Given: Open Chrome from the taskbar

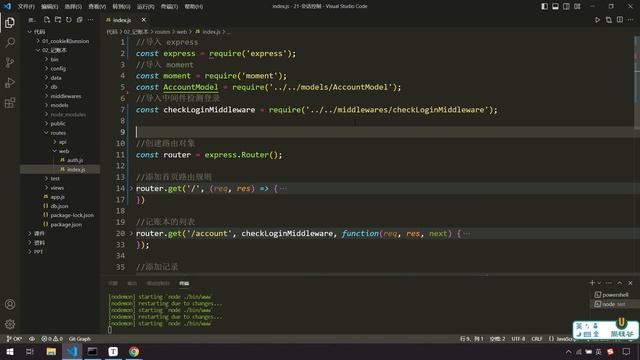Looking at the screenshot, I should point(134,351).
